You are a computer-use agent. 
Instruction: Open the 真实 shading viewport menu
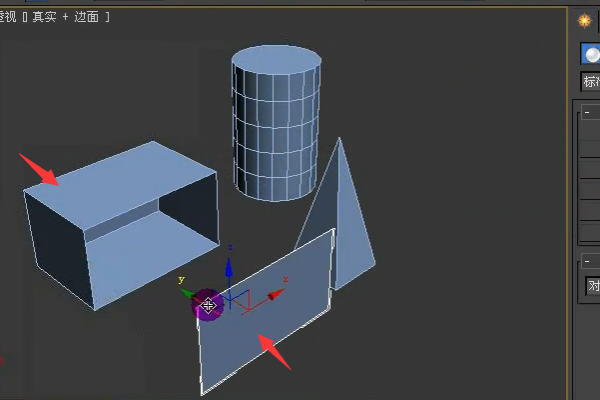coord(44,17)
